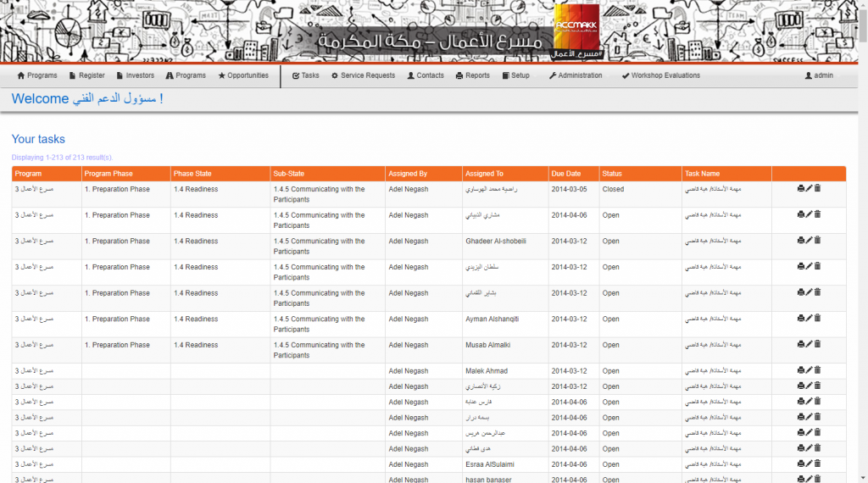
Task: Navigate to the Opportunities section
Action: click(243, 75)
